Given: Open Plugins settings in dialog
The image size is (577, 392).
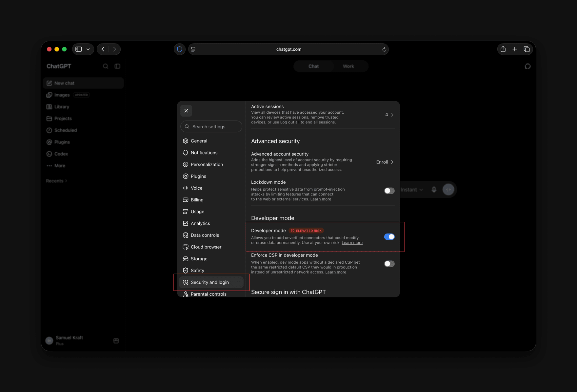Looking at the screenshot, I should pyautogui.click(x=211, y=176).
